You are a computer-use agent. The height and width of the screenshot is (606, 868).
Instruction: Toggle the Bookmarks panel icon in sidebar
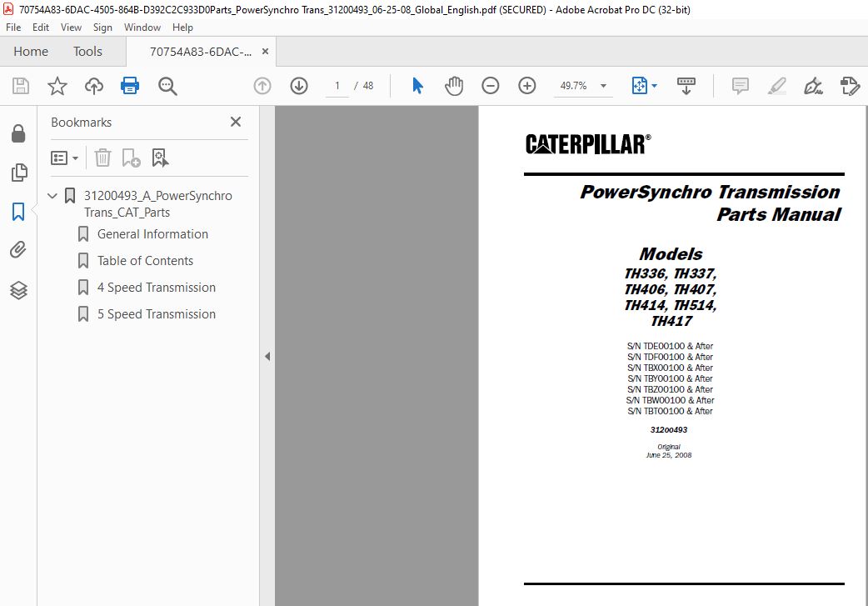[x=18, y=211]
